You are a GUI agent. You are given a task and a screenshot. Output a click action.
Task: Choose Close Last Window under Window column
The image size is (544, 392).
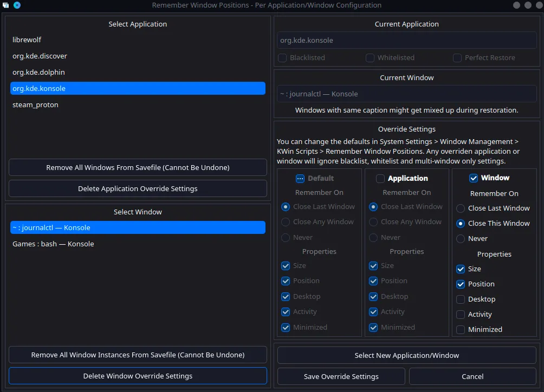click(461, 208)
